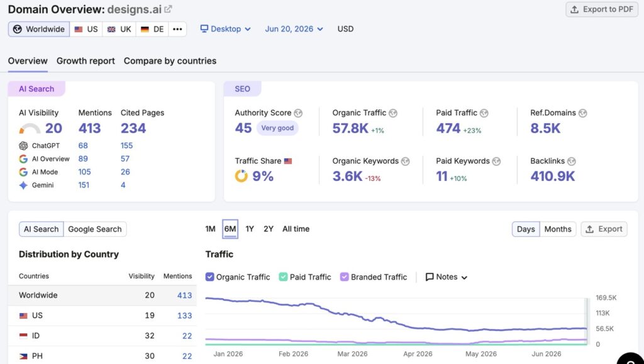Expand the Notes dropdown

[447, 277]
